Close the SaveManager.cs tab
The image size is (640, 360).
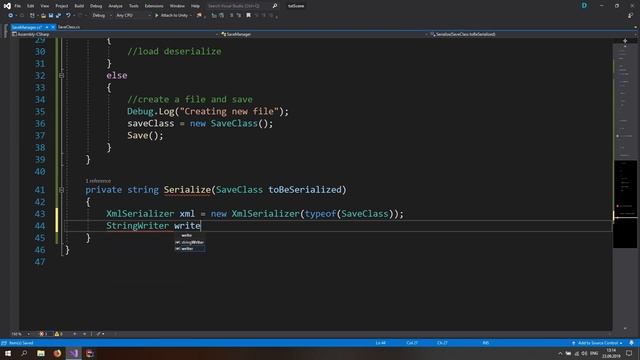coord(53,27)
